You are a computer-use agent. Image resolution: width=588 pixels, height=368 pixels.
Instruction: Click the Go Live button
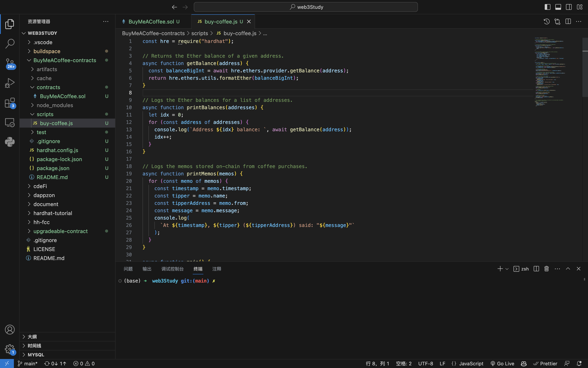[x=502, y=364]
